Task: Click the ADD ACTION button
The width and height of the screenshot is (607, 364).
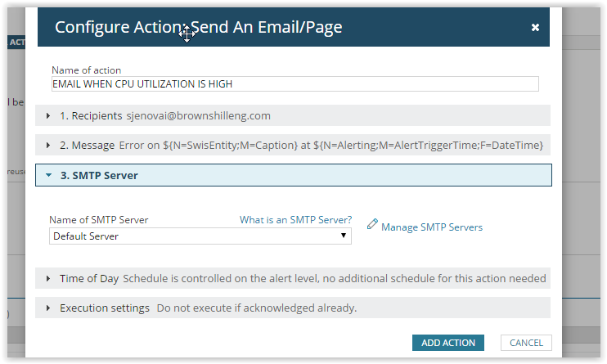Action: coord(448,343)
